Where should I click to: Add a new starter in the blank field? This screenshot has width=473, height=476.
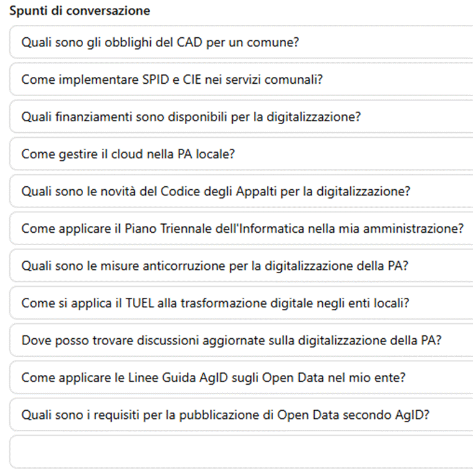click(x=241, y=452)
